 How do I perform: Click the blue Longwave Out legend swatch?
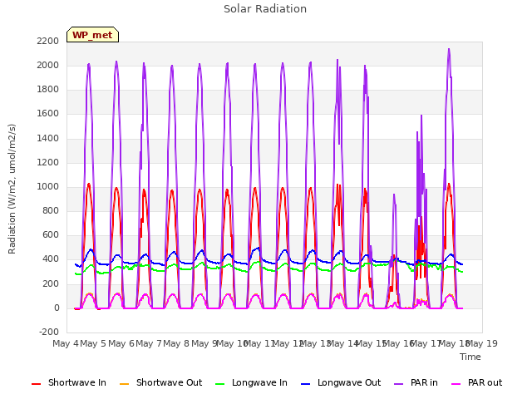click(305, 384)
